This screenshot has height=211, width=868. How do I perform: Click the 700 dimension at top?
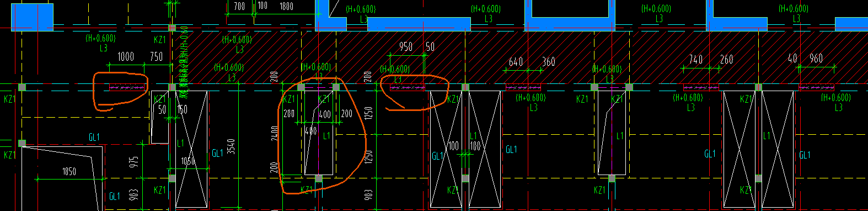click(239, 6)
